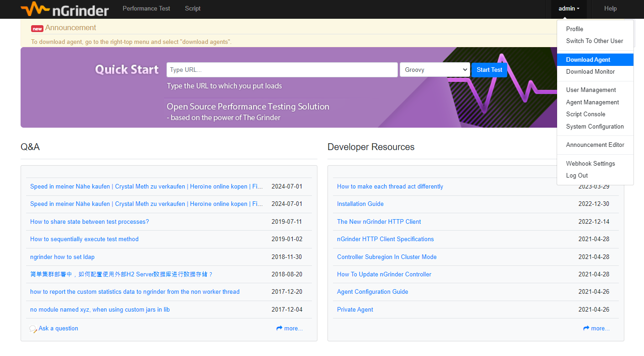Click the date 2022-12-30
This screenshot has height=356, width=644.
[x=594, y=204]
